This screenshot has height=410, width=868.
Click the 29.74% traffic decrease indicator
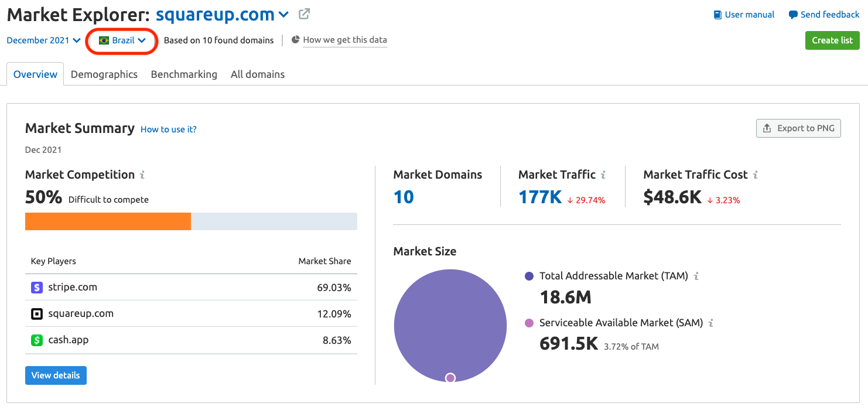click(586, 200)
